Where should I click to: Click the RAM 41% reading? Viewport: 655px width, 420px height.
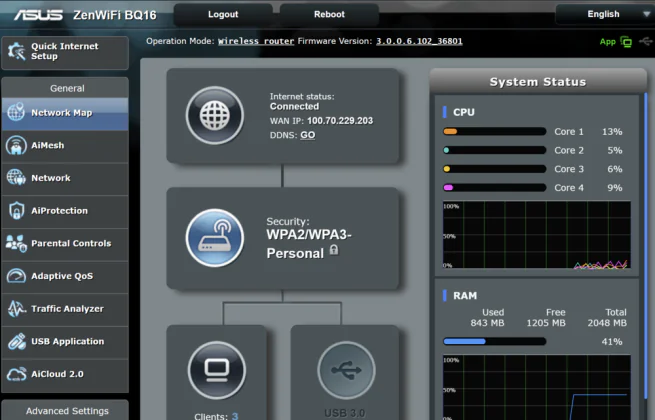612,342
